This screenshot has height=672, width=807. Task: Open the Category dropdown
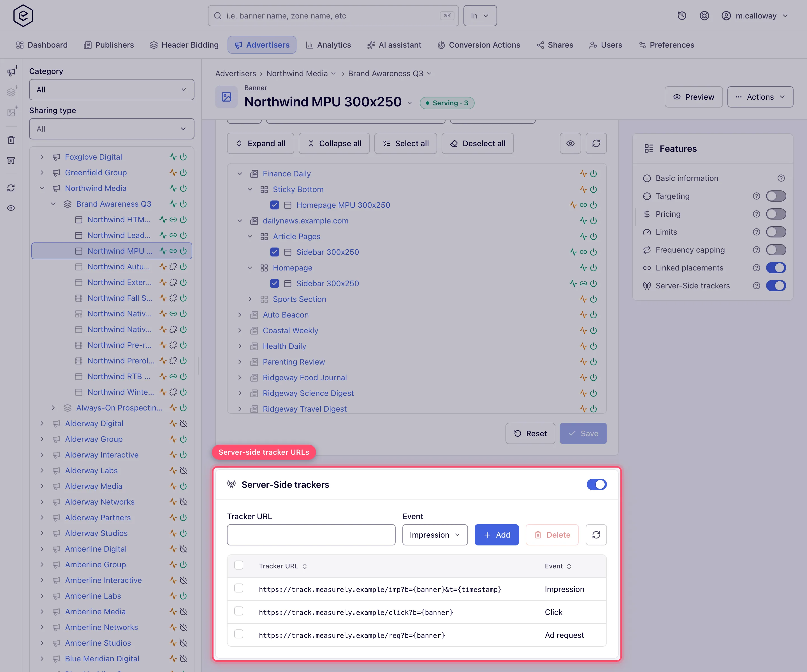pos(112,90)
